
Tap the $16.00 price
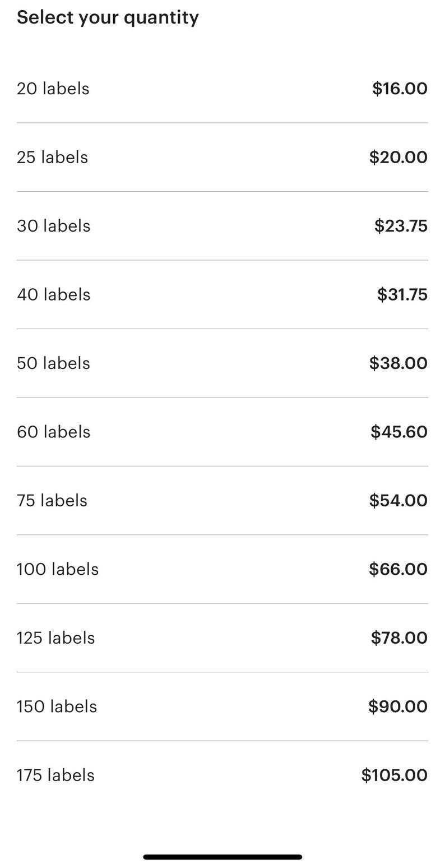click(400, 89)
